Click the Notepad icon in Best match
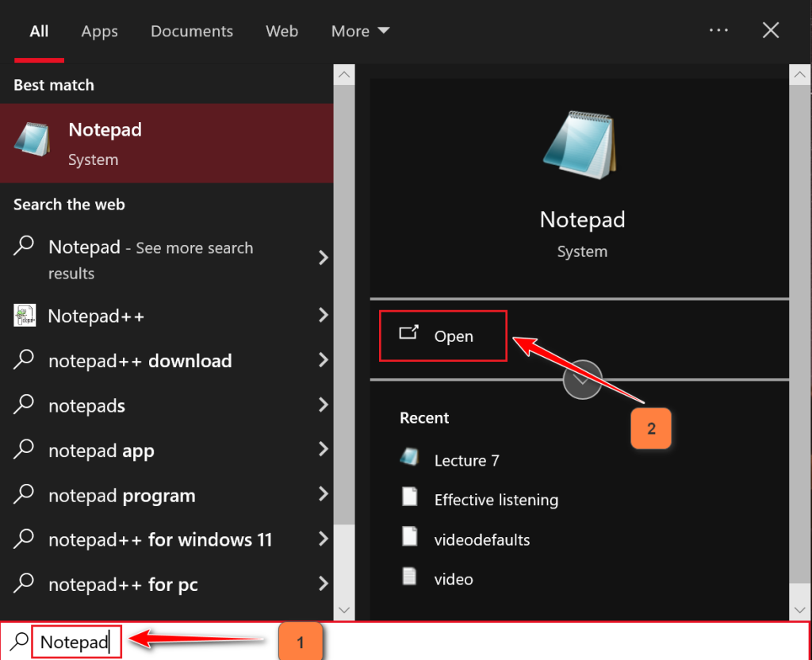The width and height of the screenshot is (812, 660). [33, 141]
